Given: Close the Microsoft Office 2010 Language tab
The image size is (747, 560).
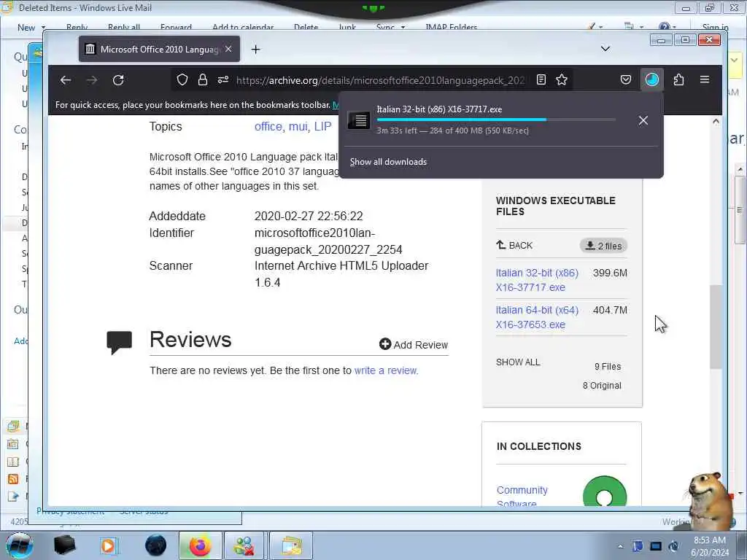Looking at the screenshot, I should 228,49.
